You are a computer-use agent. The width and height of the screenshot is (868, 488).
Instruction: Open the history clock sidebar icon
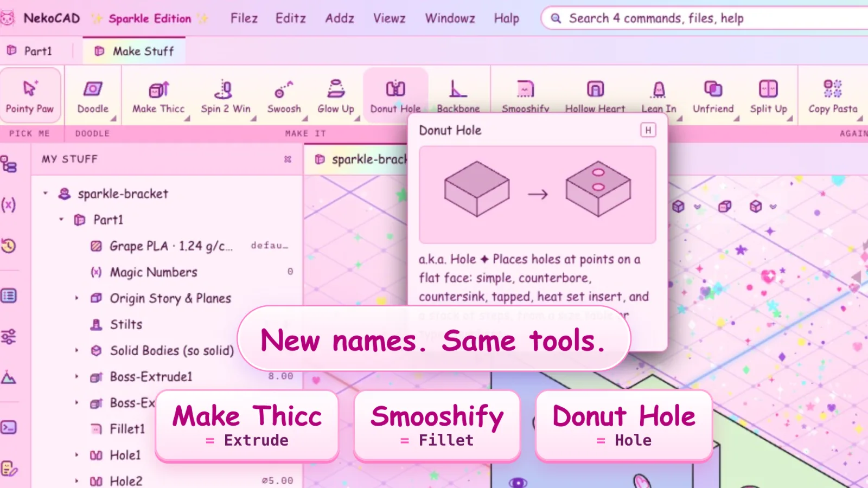point(9,246)
